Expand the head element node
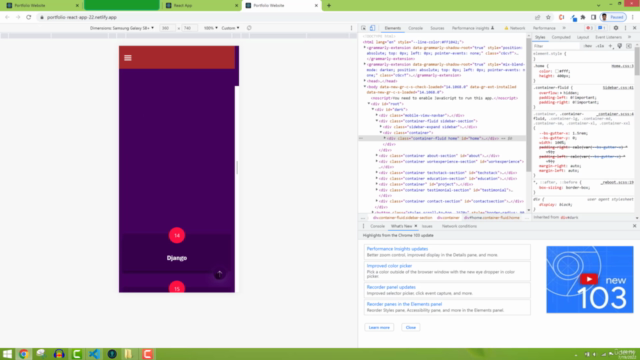The height and width of the screenshot is (360, 640). coord(365,81)
